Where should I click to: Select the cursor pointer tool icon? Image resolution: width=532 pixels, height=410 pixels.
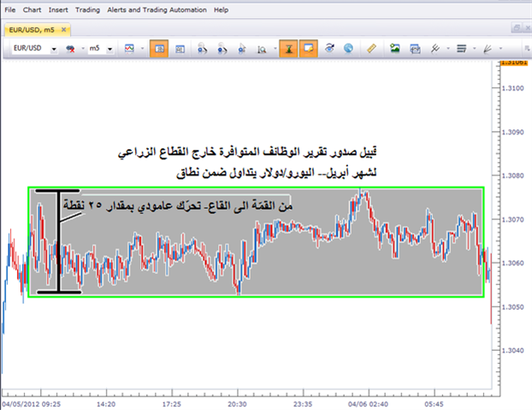242,49
